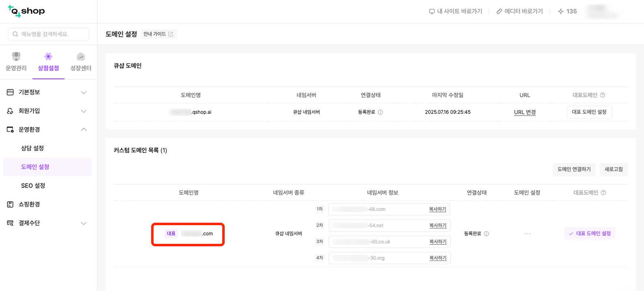This screenshot has height=291, width=644.
Task: Open the 쇼핑환경 menu item
Action: click(29, 204)
